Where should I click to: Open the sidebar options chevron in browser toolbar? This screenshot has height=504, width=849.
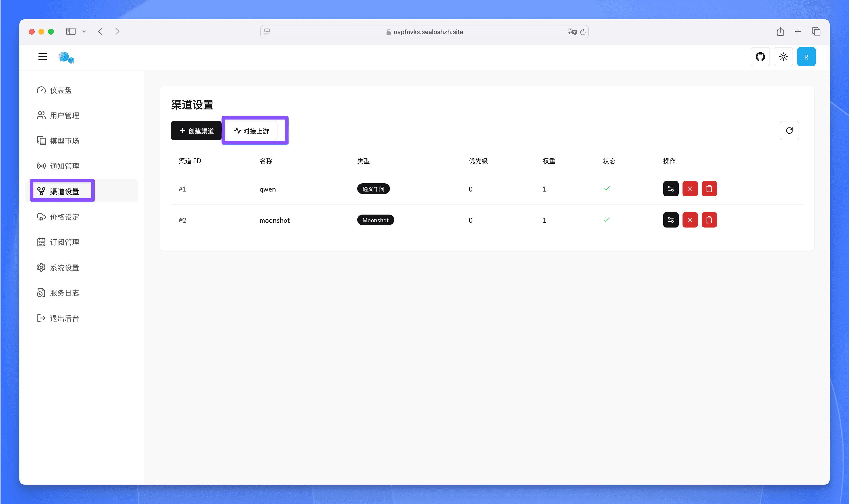pyautogui.click(x=84, y=31)
